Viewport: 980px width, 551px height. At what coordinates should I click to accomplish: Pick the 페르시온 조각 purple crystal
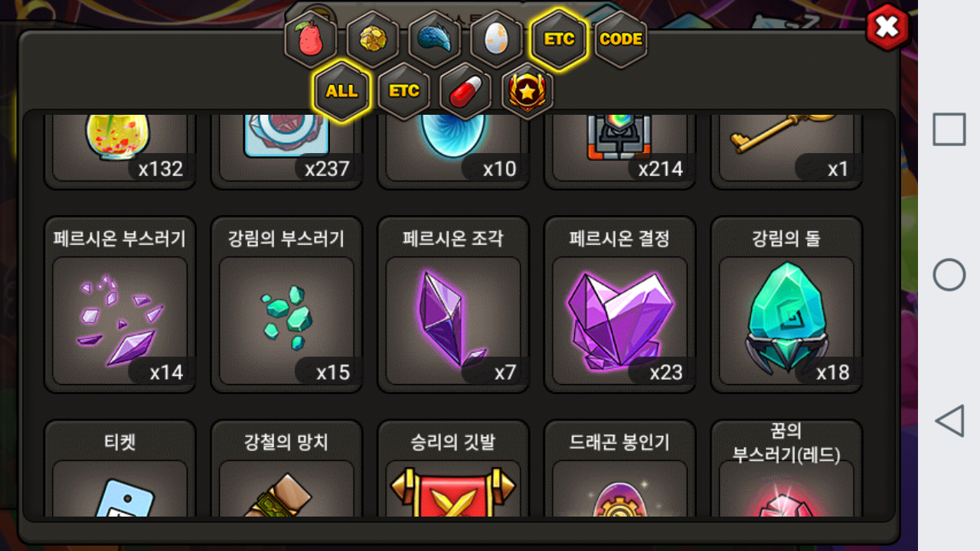(x=453, y=305)
